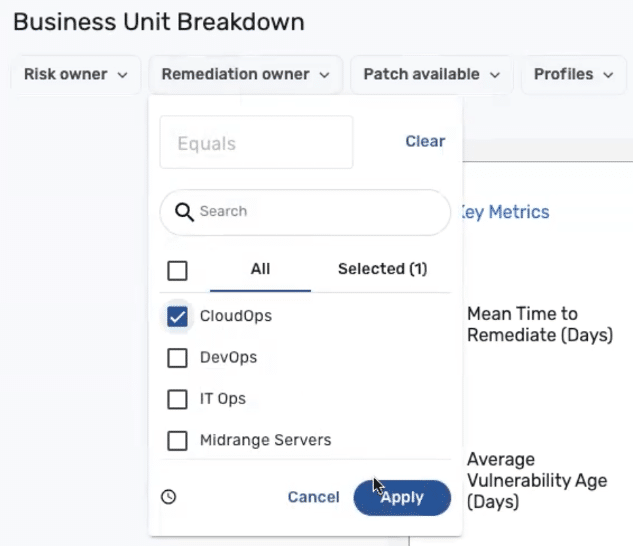Switch to the All tab
Viewport: 634px width, 546px height.
pos(260,269)
